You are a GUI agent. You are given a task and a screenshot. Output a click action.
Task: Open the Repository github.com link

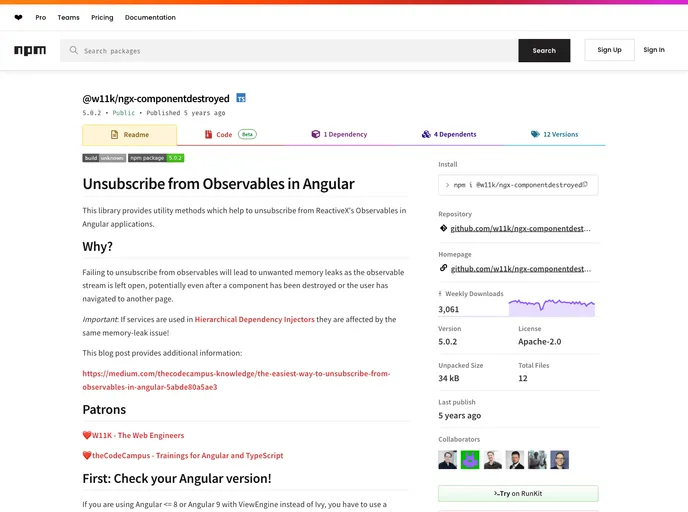tap(520, 228)
